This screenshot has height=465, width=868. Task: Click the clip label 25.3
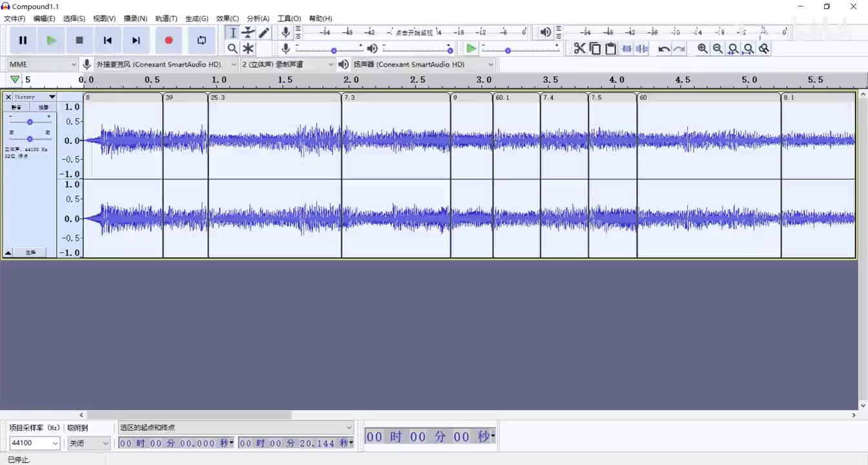[x=218, y=98]
